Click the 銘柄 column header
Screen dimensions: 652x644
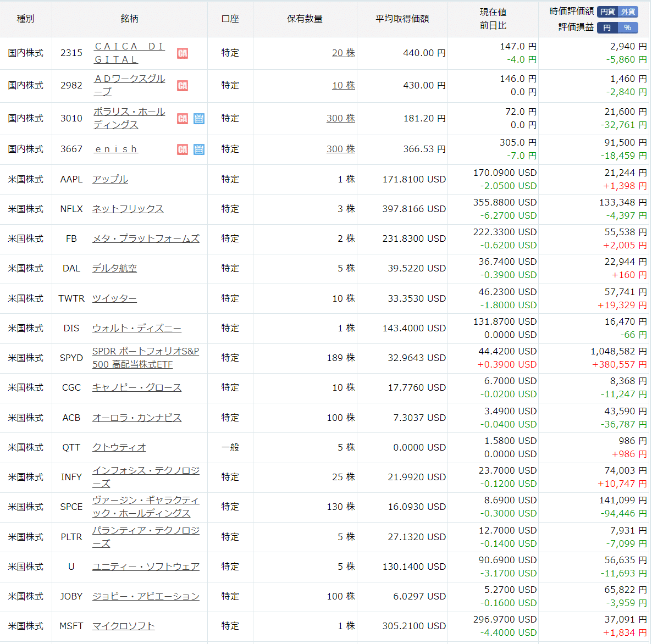(129, 19)
